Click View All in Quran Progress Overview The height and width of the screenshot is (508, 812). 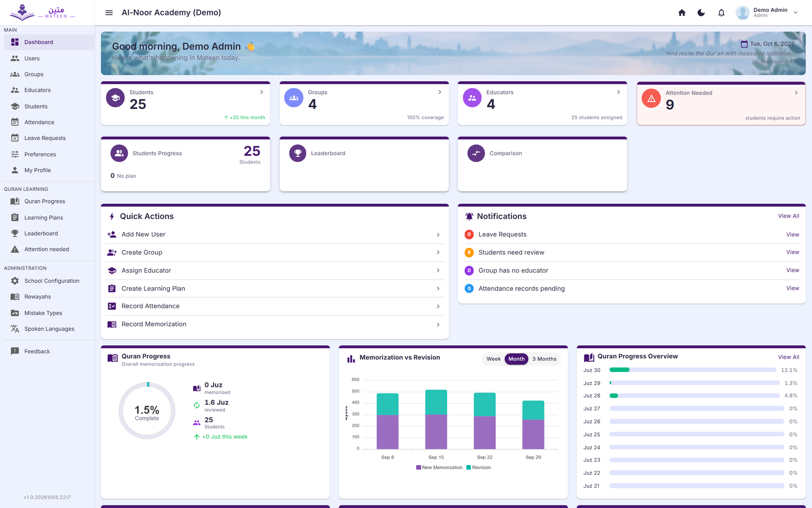[788, 357]
